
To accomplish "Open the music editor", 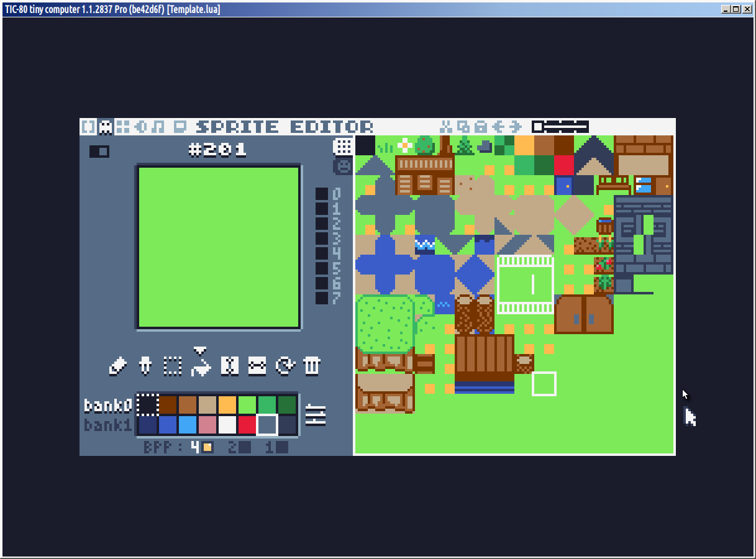I will point(158,127).
